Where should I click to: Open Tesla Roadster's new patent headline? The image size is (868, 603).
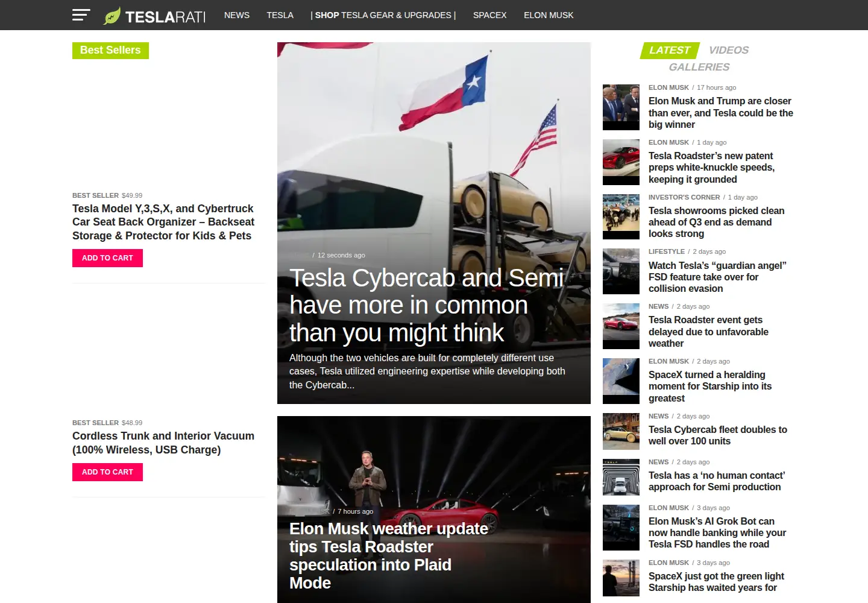click(711, 168)
